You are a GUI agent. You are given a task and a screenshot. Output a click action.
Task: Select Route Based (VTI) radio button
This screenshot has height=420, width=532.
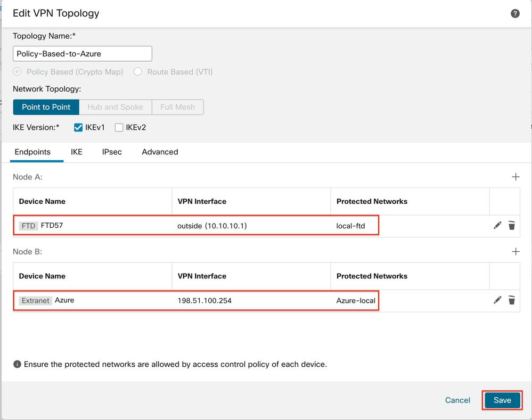[x=138, y=72]
